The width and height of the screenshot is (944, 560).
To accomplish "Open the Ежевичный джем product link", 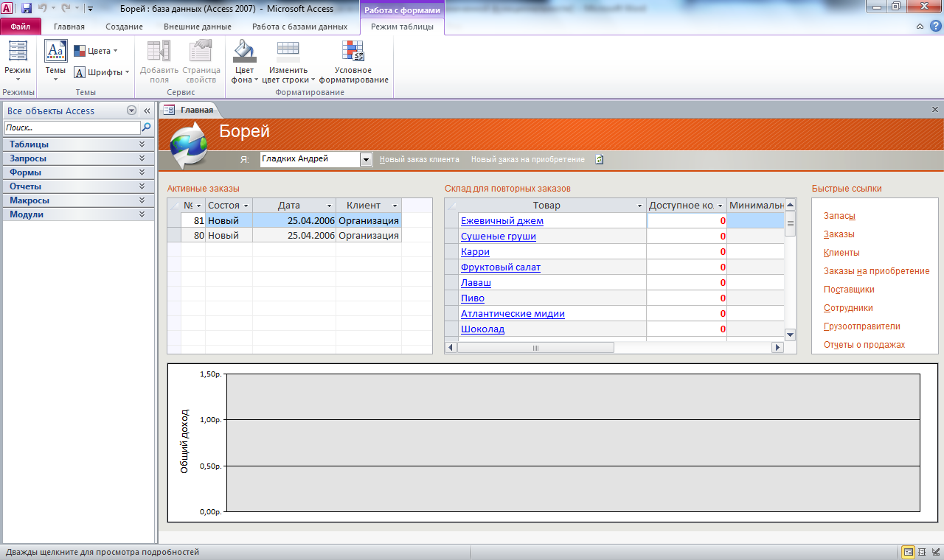I will pos(502,221).
